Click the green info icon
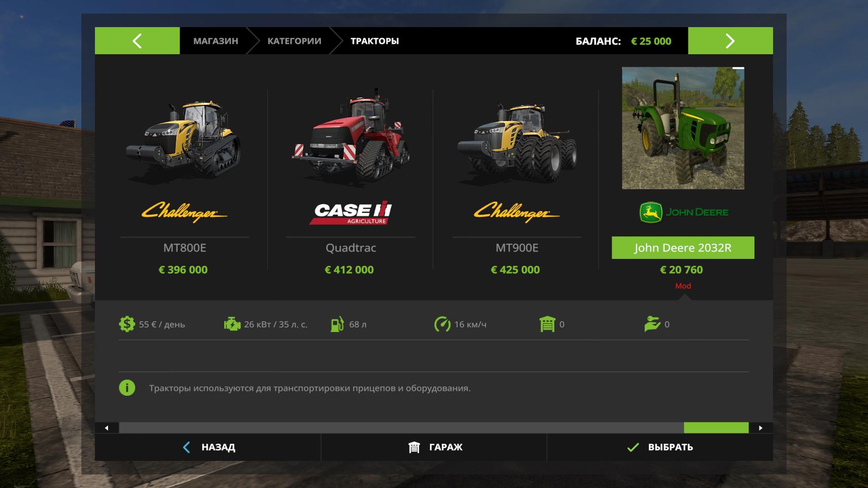The image size is (868, 488). tap(127, 388)
